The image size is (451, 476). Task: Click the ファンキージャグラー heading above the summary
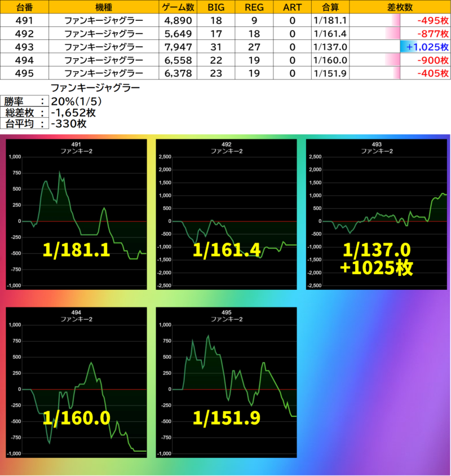(x=95, y=88)
